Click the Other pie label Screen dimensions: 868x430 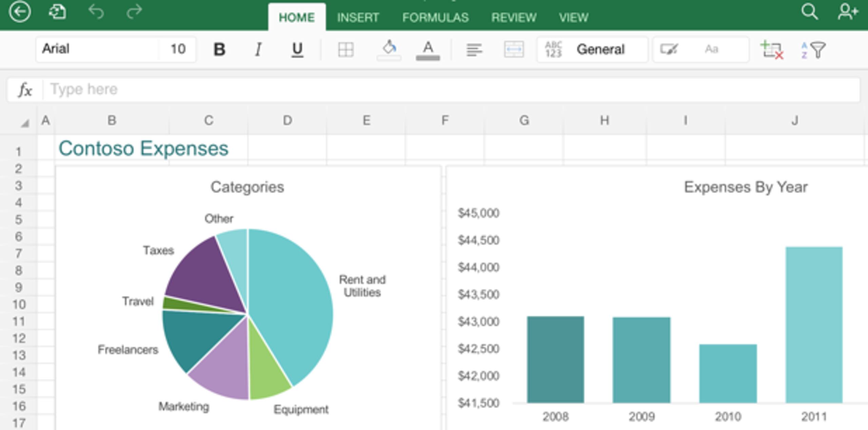click(x=219, y=219)
